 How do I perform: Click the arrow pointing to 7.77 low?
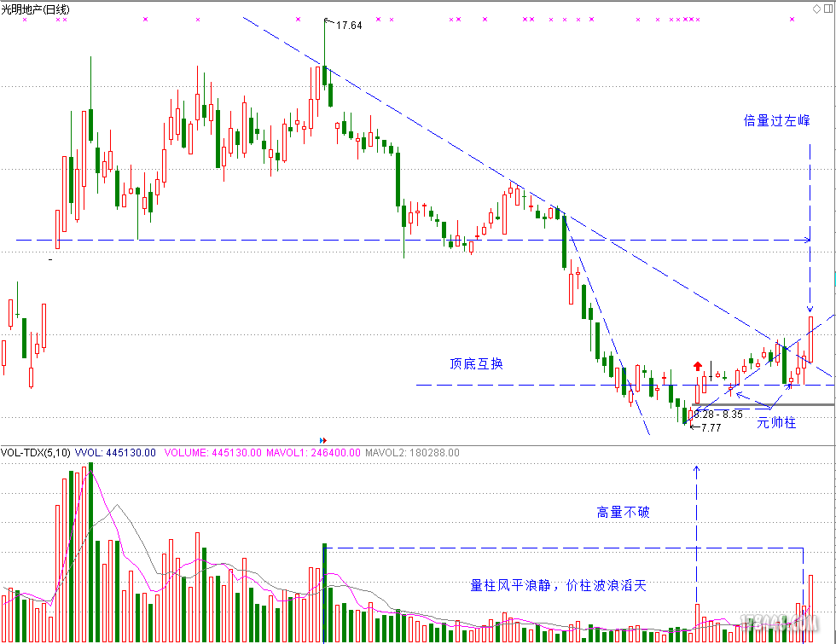pos(694,426)
